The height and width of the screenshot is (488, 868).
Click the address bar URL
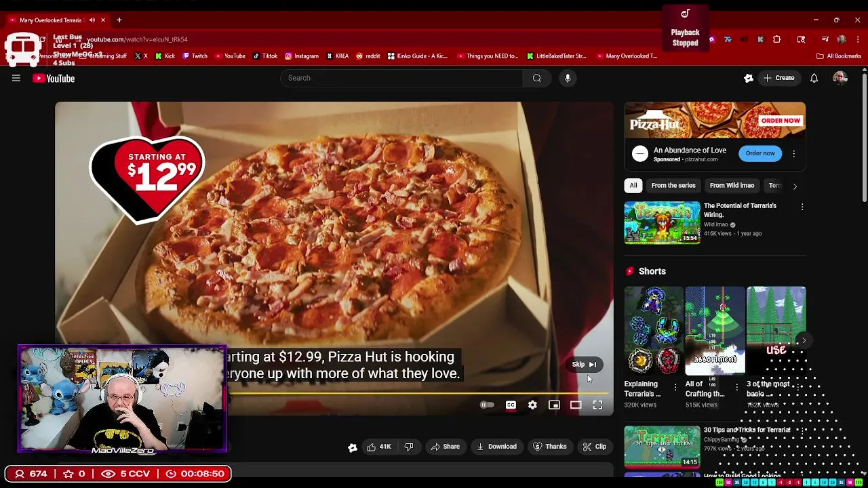(x=137, y=39)
